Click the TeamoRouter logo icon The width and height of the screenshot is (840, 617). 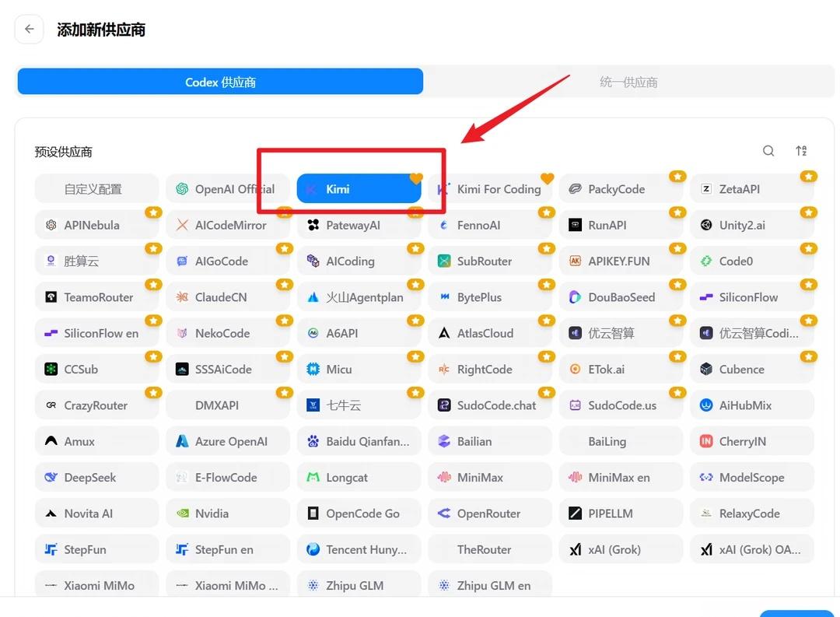(x=51, y=297)
